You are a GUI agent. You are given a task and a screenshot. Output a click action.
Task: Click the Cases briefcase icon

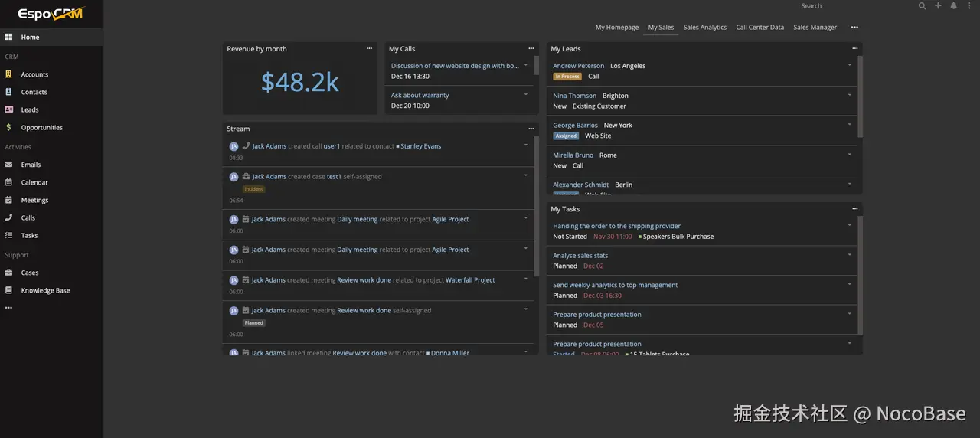(8, 273)
